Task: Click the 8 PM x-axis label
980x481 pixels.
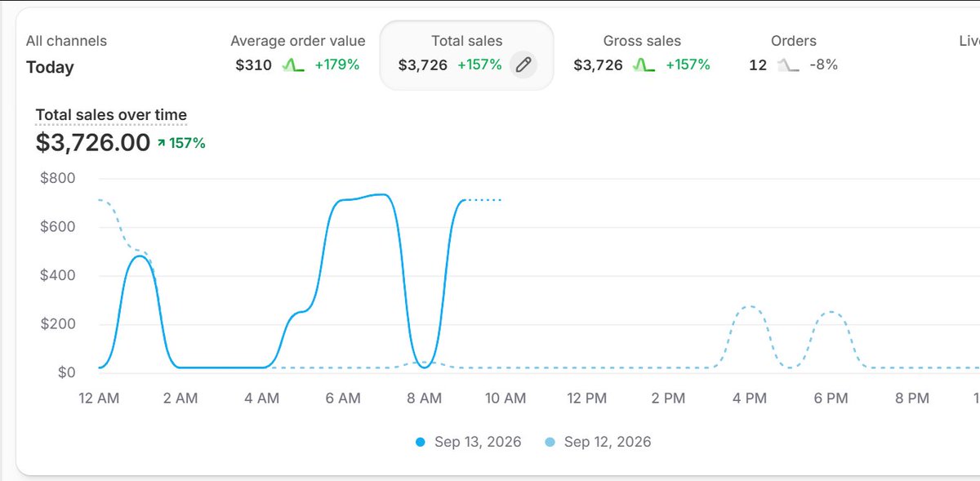Action: pyautogui.click(x=912, y=399)
